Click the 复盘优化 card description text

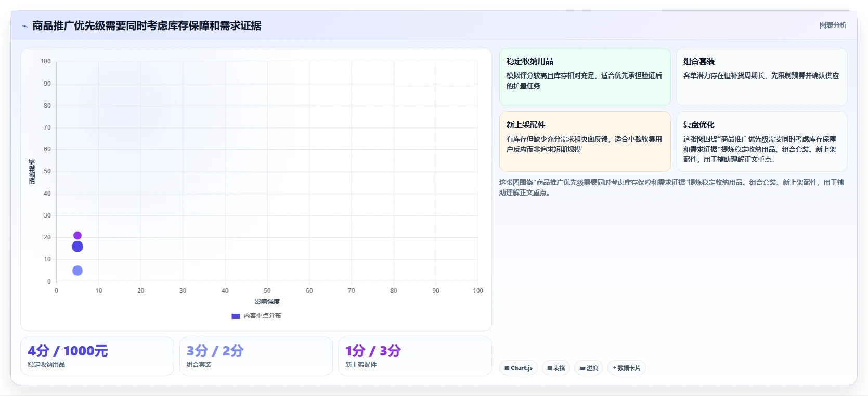click(x=760, y=149)
